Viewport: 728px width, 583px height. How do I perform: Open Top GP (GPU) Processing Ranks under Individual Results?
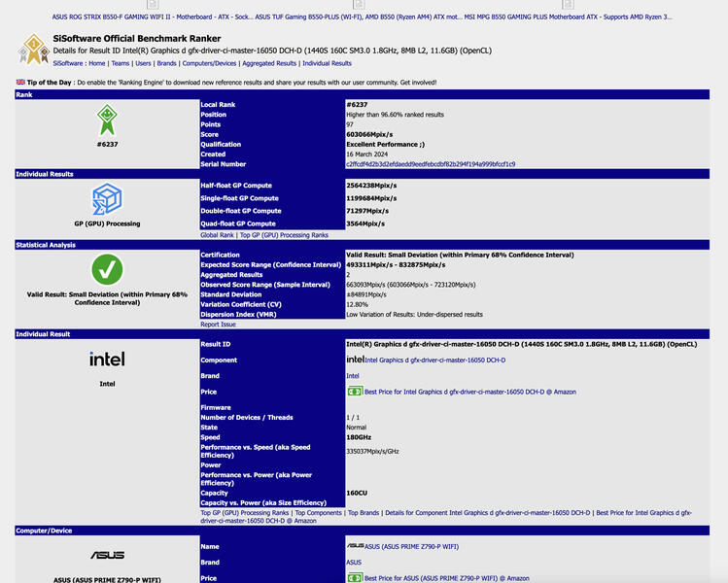(284, 235)
